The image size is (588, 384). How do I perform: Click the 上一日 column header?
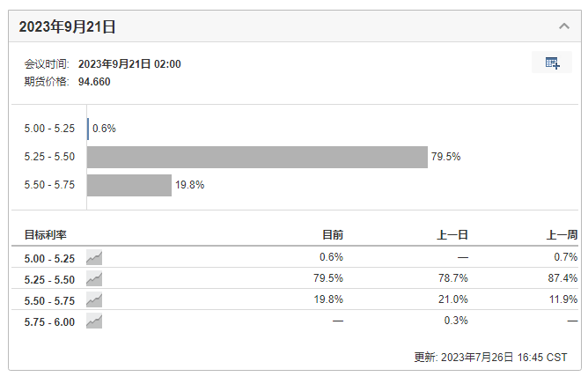(453, 235)
